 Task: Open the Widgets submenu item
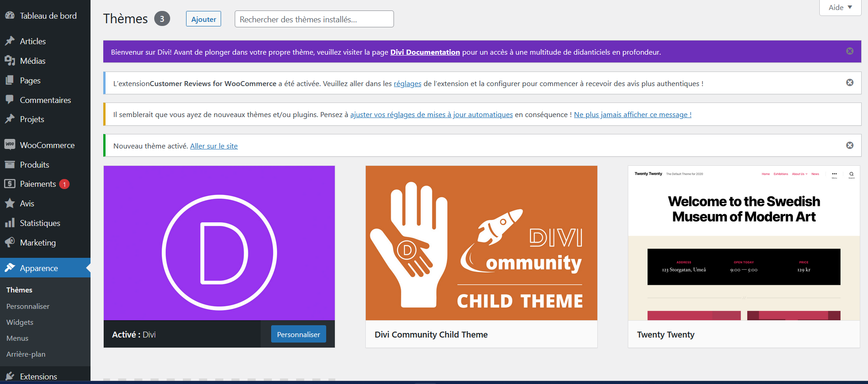(20, 322)
